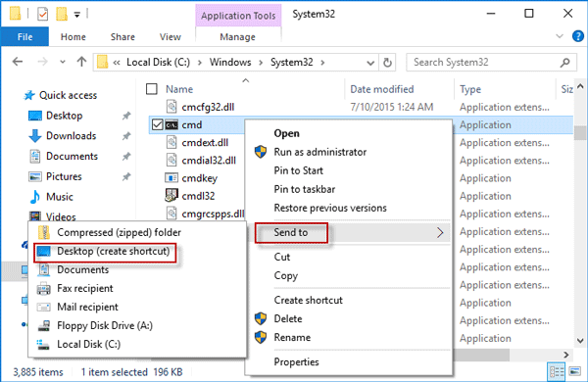Click System32 in the address path
The image size is (588, 382).
[292, 62]
